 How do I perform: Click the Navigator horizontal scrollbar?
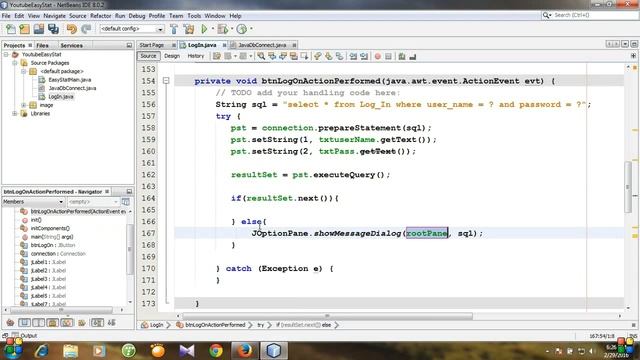[60, 310]
